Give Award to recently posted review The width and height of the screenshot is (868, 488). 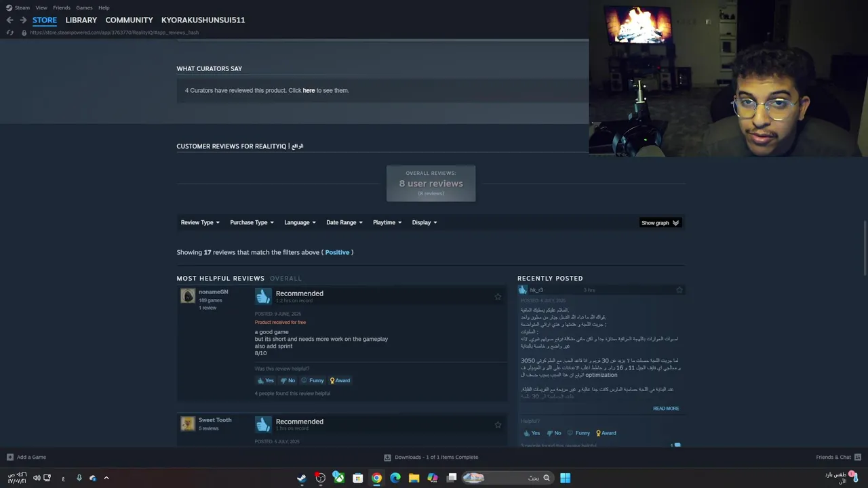tap(606, 433)
